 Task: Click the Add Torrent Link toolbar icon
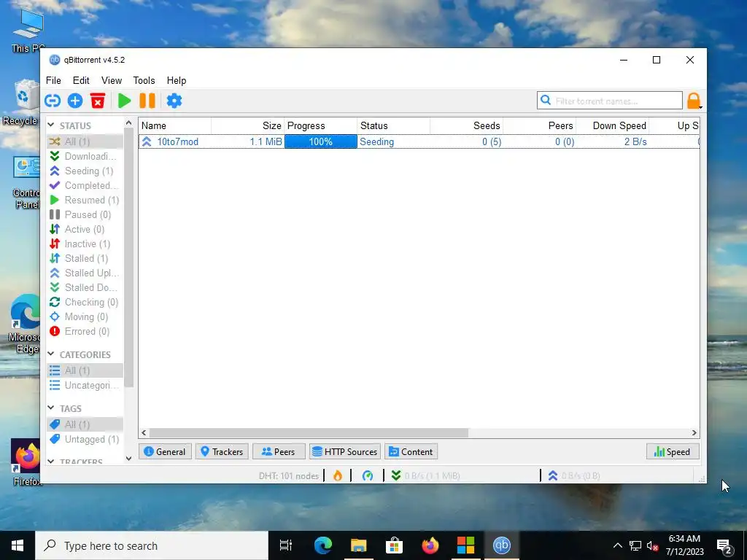click(x=53, y=101)
